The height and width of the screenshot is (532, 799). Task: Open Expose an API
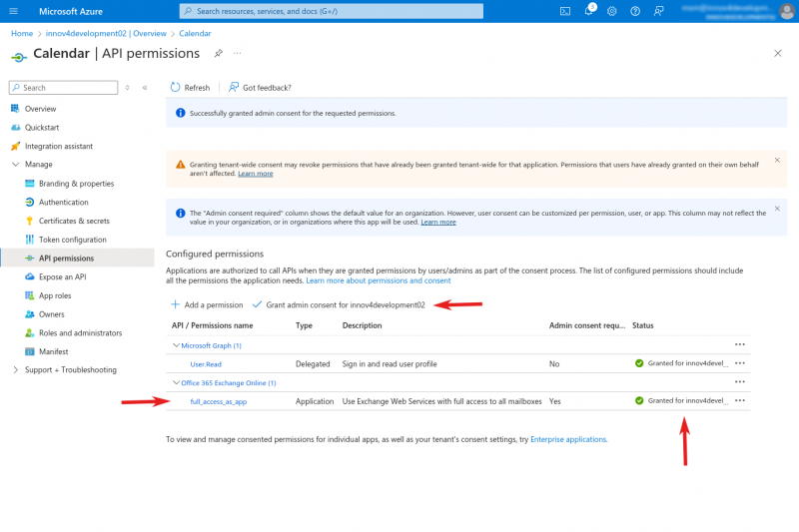pyautogui.click(x=62, y=276)
